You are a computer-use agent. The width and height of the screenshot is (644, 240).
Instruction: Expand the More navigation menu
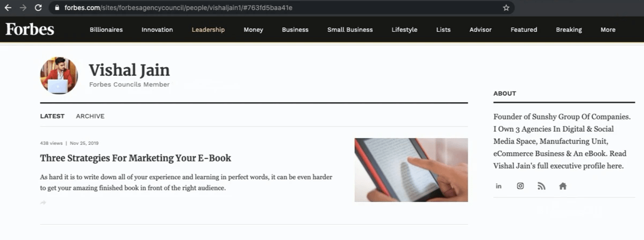tap(608, 30)
